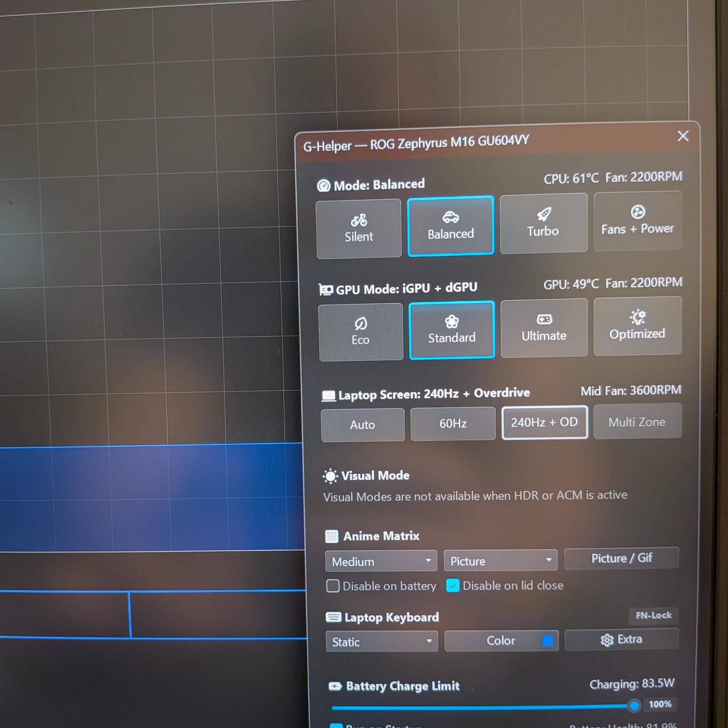This screenshot has width=728, height=728.
Task: Click the GPU: 49°C temperature reading
Action: click(x=571, y=284)
